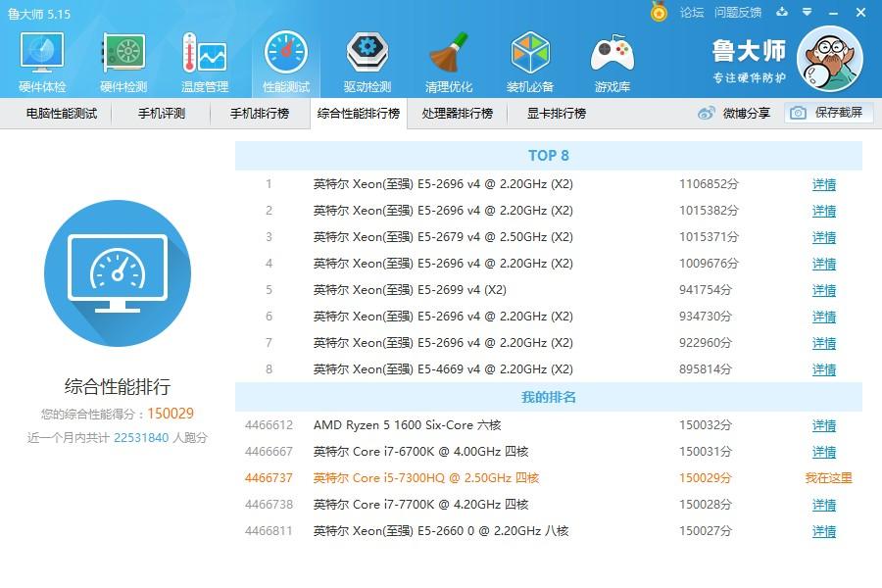Launch 驱动检测 driver check
Image resolution: width=882 pixels, height=588 pixels.
point(367,59)
